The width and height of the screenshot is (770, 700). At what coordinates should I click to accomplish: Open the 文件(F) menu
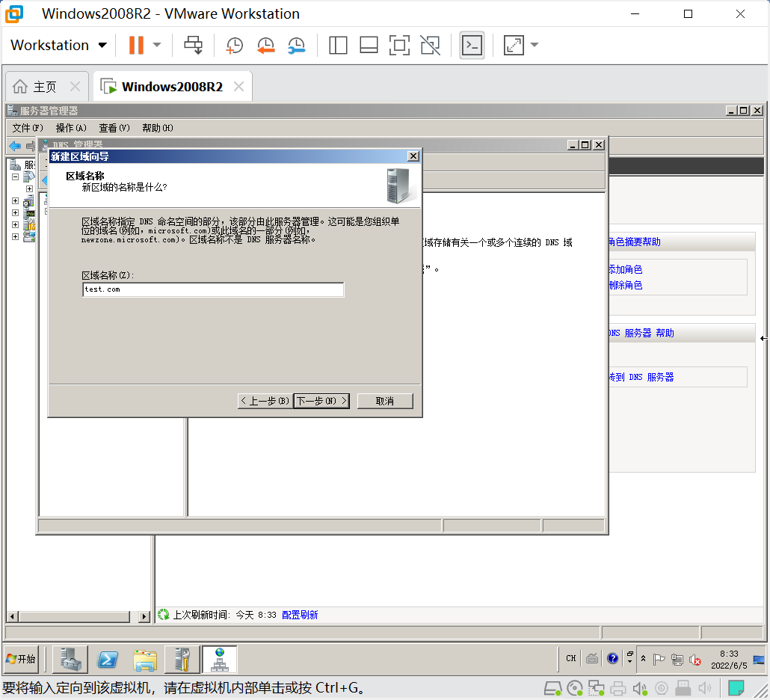point(28,128)
